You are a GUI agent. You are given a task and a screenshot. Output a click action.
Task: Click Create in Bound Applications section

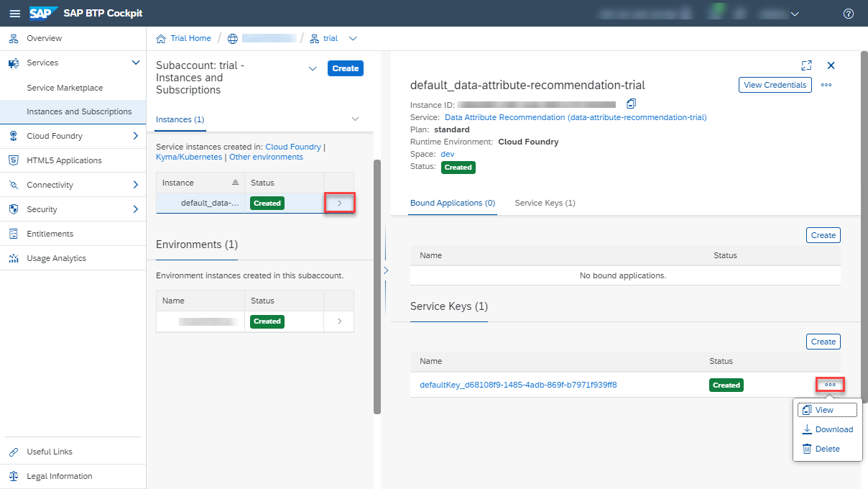click(823, 235)
